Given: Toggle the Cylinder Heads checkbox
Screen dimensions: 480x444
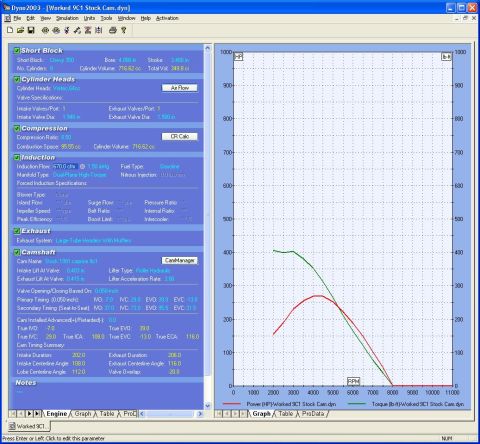Looking at the screenshot, I should tap(17, 79).
